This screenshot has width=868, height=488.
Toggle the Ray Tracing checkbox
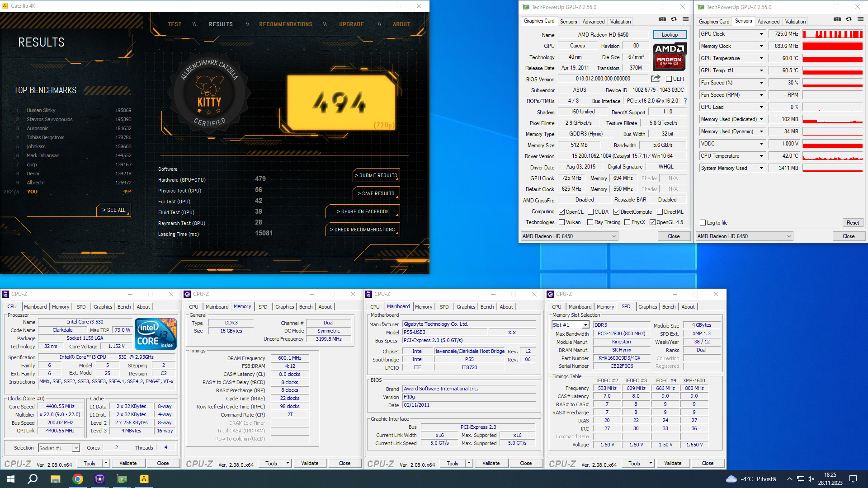tap(590, 222)
